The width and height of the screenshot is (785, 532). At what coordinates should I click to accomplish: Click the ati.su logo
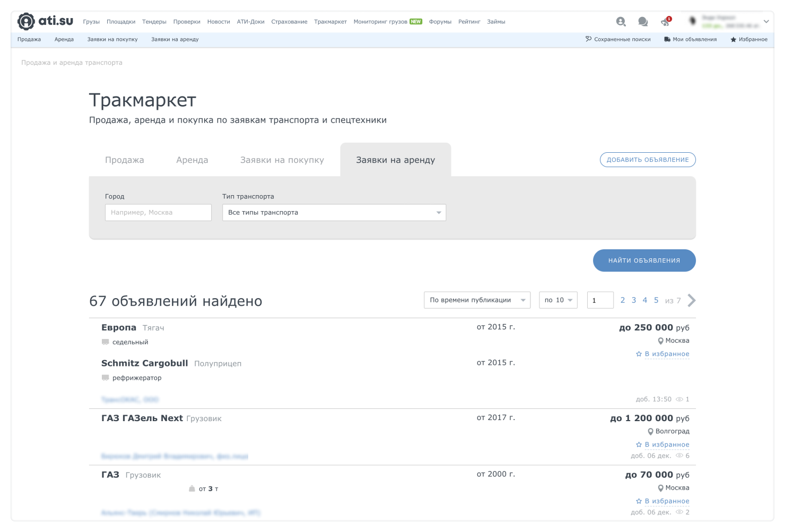pyautogui.click(x=45, y=21)
